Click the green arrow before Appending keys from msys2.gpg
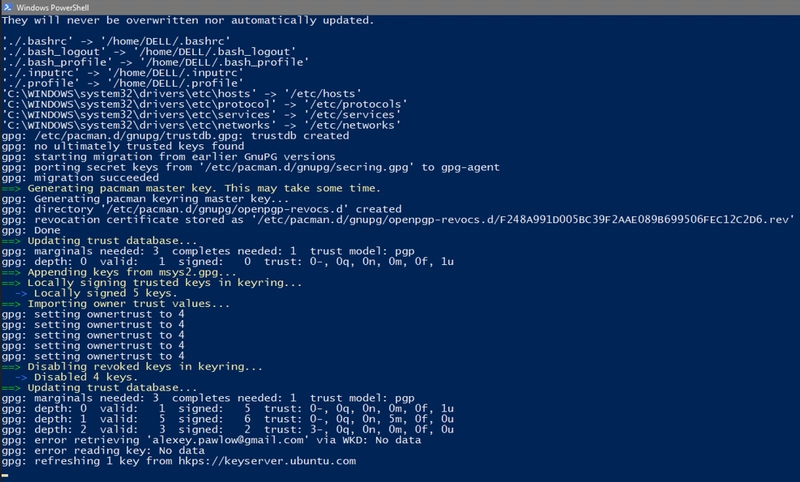800x482 pixels. click(11, 272)
